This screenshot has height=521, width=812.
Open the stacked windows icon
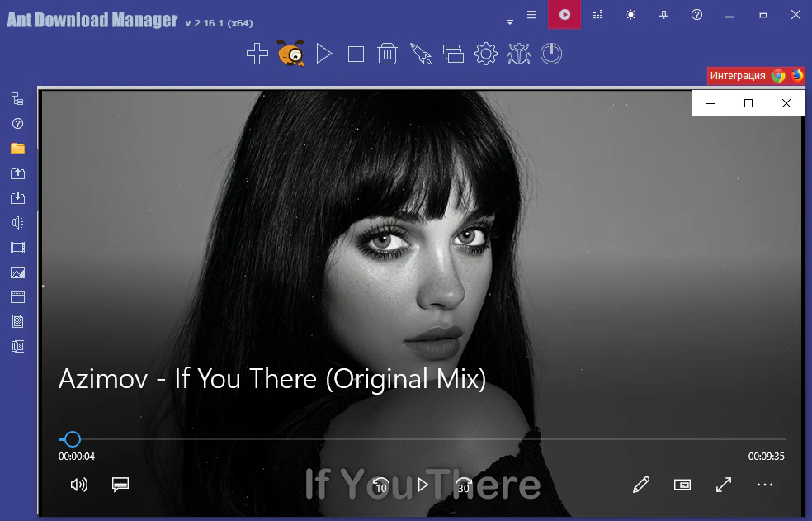453,54
